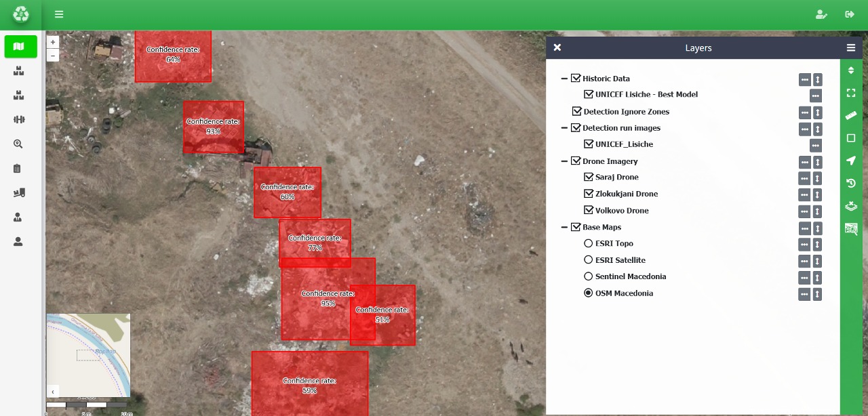This screenshot has height=416, width=868.
Task: Click the up-down sort icon in green toolbar
Action: click(851, 70)
